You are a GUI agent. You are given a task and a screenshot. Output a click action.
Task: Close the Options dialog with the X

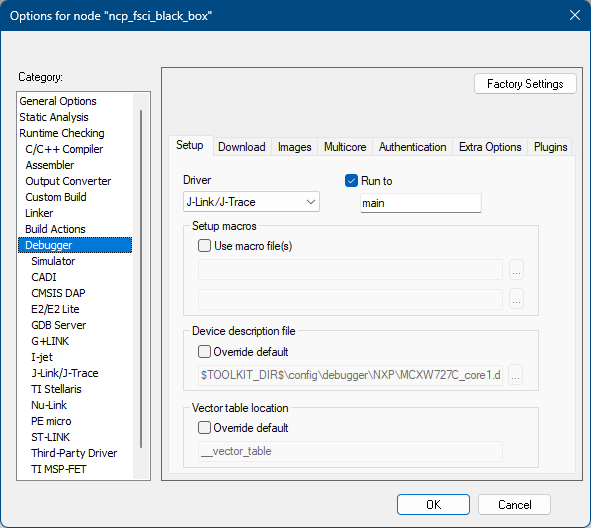[x=574, y=15]
